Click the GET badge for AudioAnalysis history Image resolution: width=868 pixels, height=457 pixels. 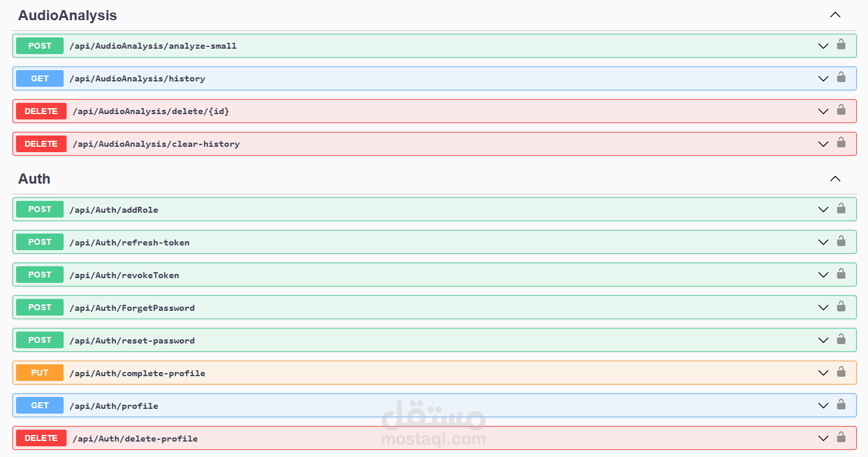click(40, 78)
